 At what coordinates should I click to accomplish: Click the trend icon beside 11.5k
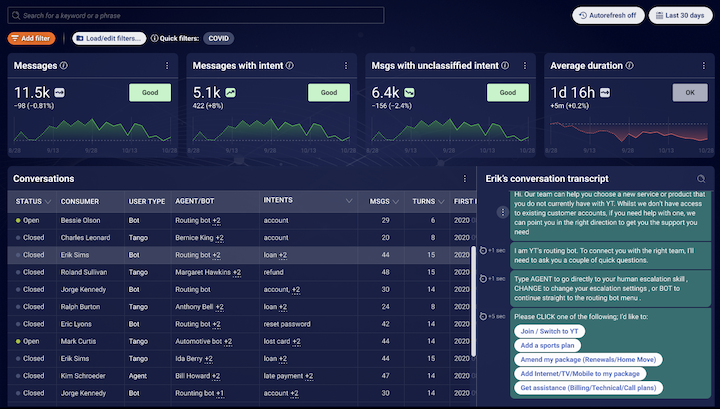tap(60, 93)
